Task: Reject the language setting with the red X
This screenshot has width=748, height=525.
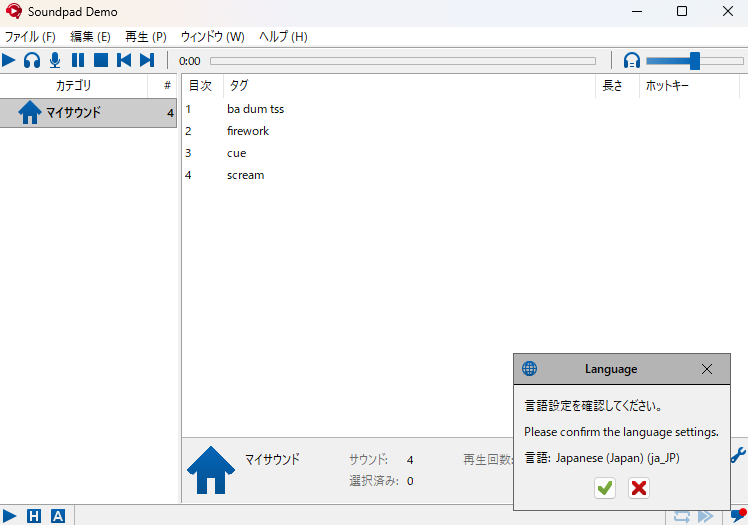Action: [x=639, y=487]
